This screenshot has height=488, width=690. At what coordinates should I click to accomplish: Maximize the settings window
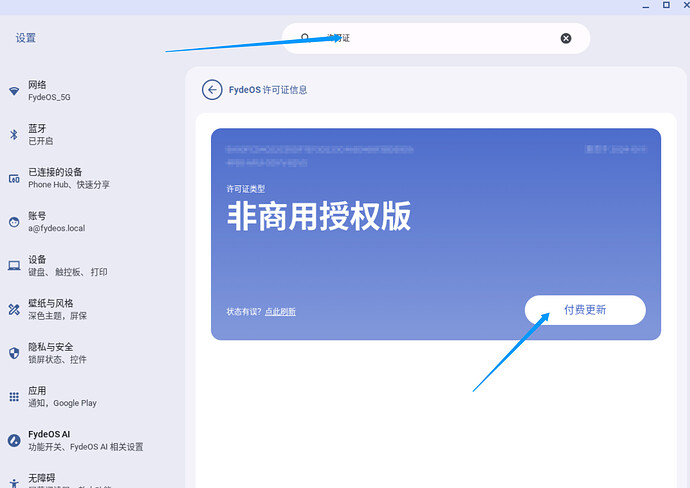tap(666, 5)
